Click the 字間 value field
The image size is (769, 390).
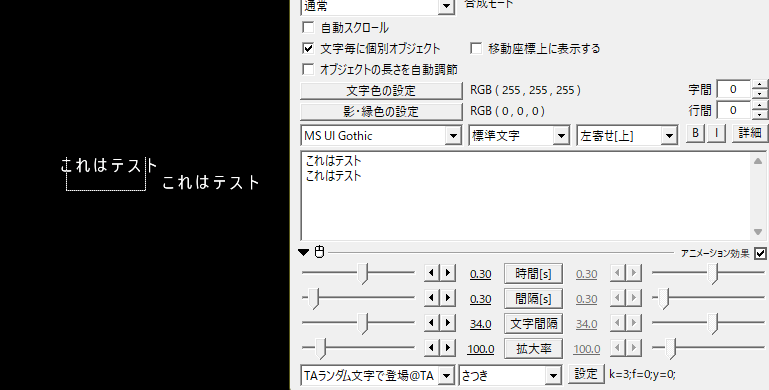(733, 89)
